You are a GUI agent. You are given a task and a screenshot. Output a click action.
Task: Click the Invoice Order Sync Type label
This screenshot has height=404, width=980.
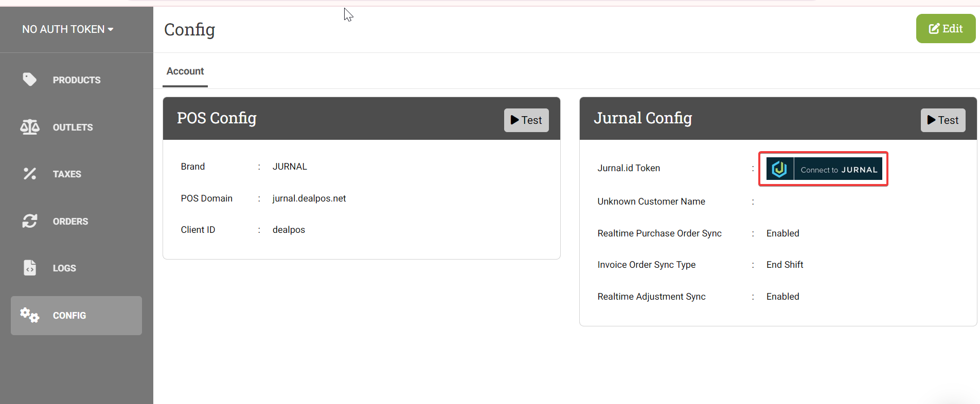coord(647,265)
